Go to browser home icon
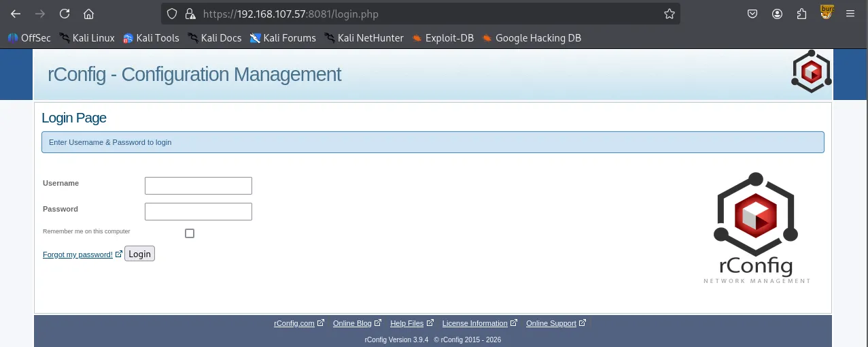The width and height of the screenshot is (868, 347). pos(88,14)
